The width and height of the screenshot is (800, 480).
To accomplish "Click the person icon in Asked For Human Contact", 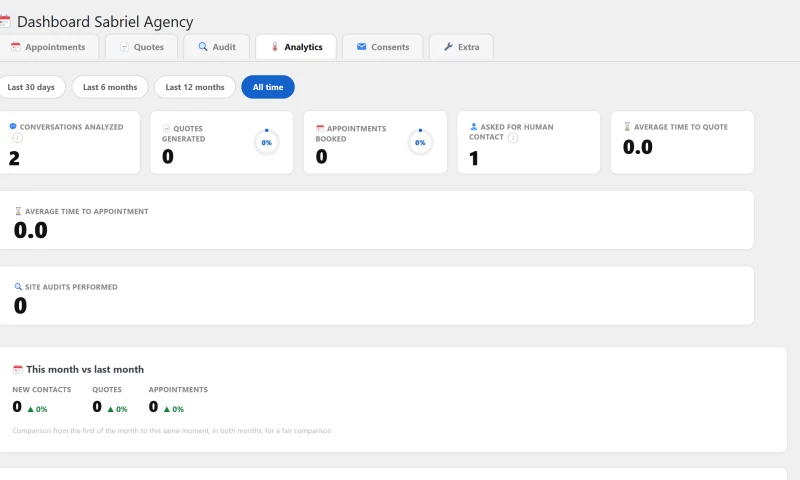I will [473, 126].
